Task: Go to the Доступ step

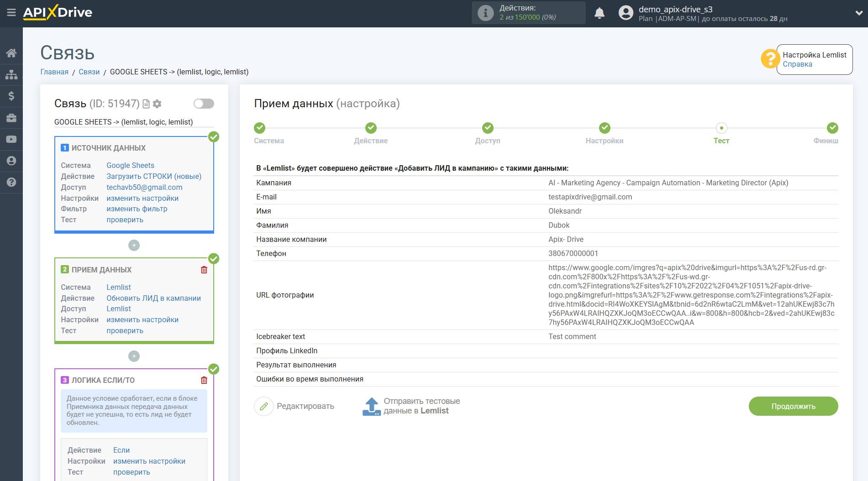Action: click(488, 128)
